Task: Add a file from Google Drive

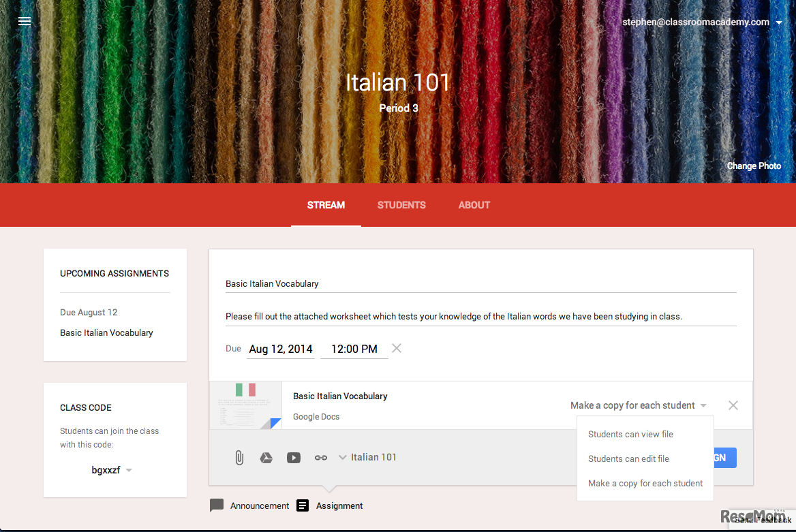Action: (x=266, y=457)
